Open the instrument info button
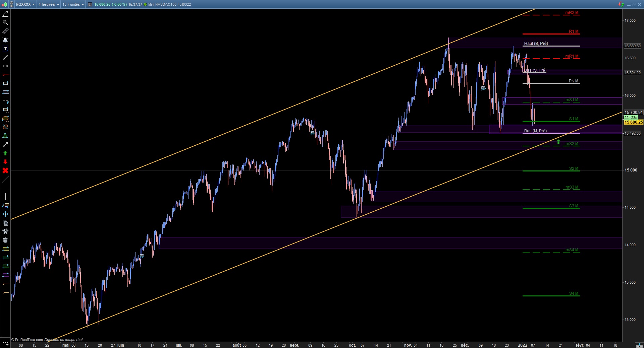Viewport: 644px width, 348px height. 90,4
